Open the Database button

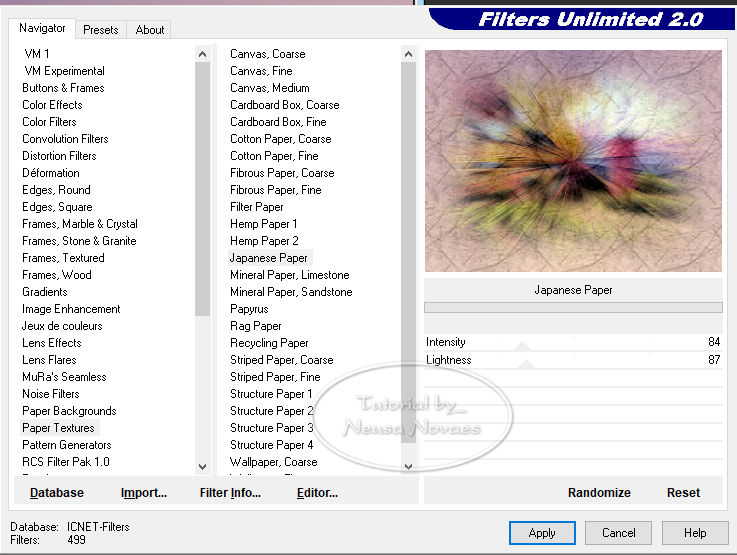[x=57, y=492]
